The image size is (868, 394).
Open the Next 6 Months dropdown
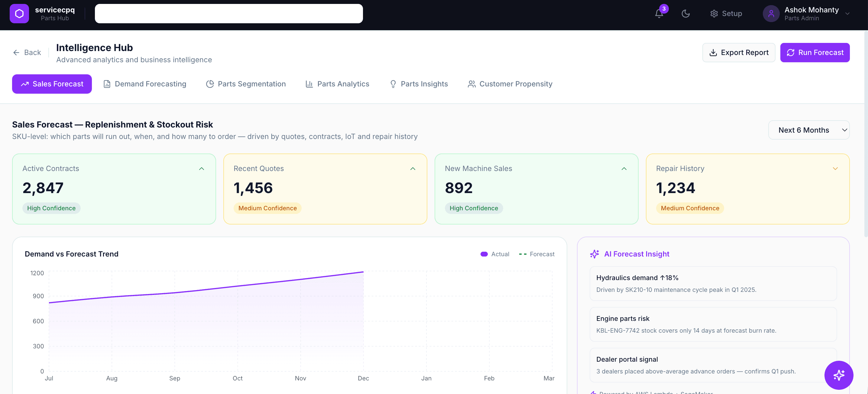809,130
